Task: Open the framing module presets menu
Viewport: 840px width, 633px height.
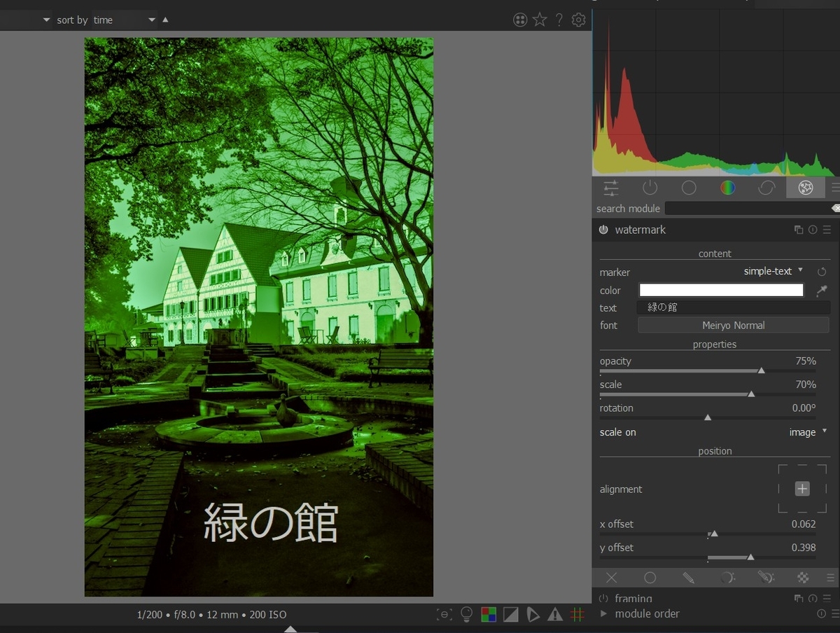Action: [x=827, y=599]
